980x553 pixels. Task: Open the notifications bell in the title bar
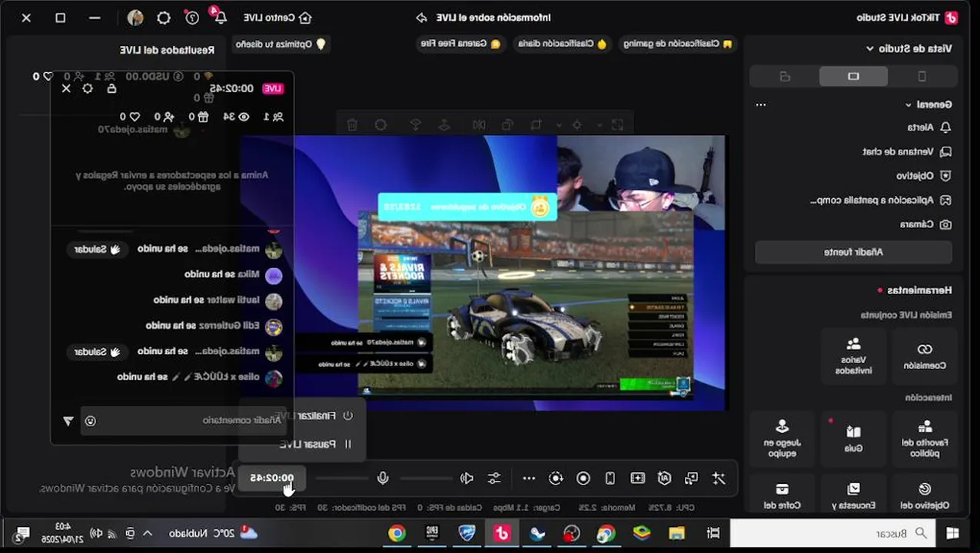[220, 17]
